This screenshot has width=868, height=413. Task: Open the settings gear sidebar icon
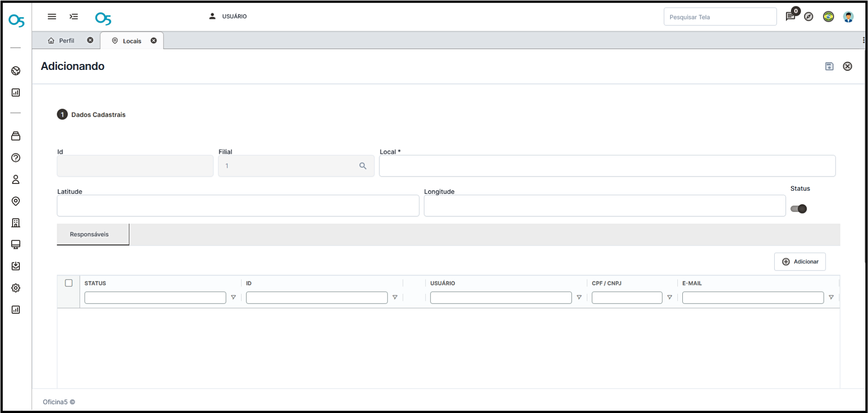point(16,288)
